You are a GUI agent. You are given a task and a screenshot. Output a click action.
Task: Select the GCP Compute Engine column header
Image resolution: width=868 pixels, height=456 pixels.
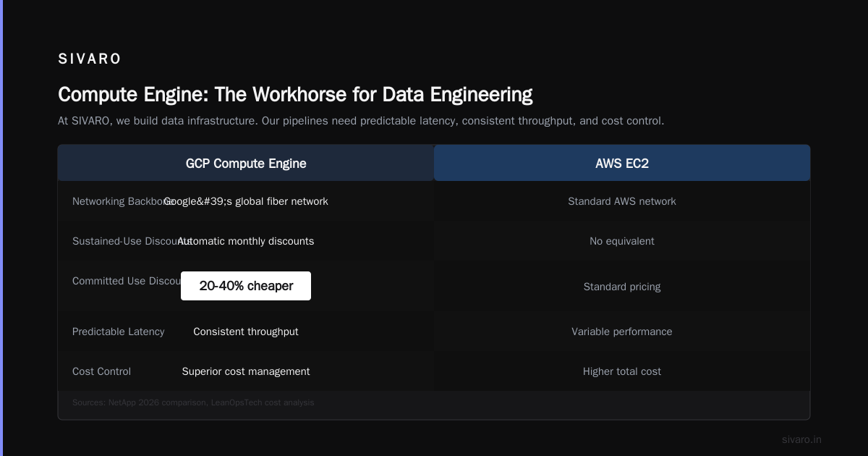pyautogui.click(x=246, y=164)
